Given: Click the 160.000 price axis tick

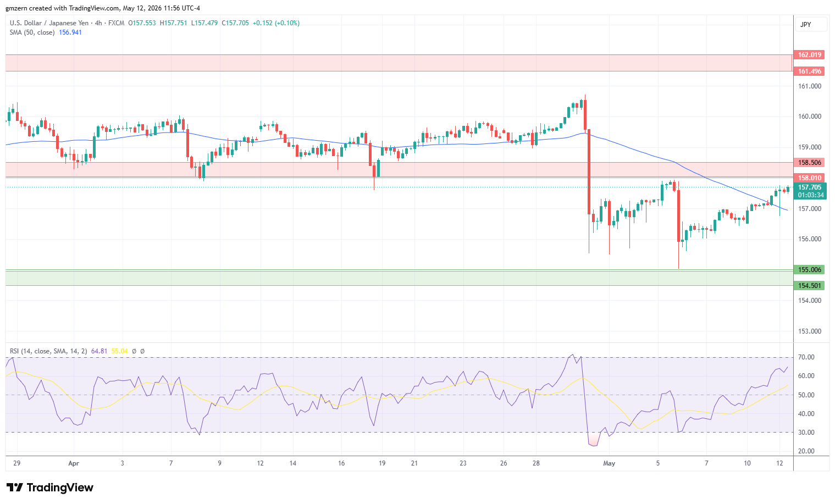Looking at the screenshot, I should point(810,117).
